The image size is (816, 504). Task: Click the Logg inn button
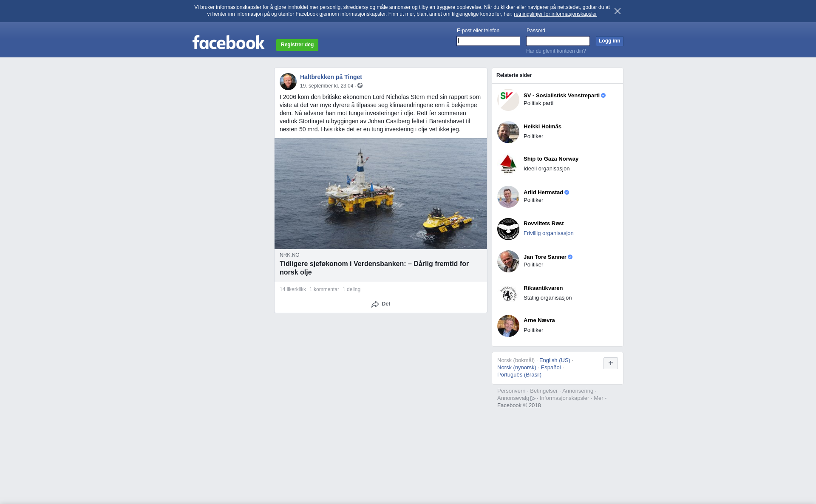click(x=609, y=41)
